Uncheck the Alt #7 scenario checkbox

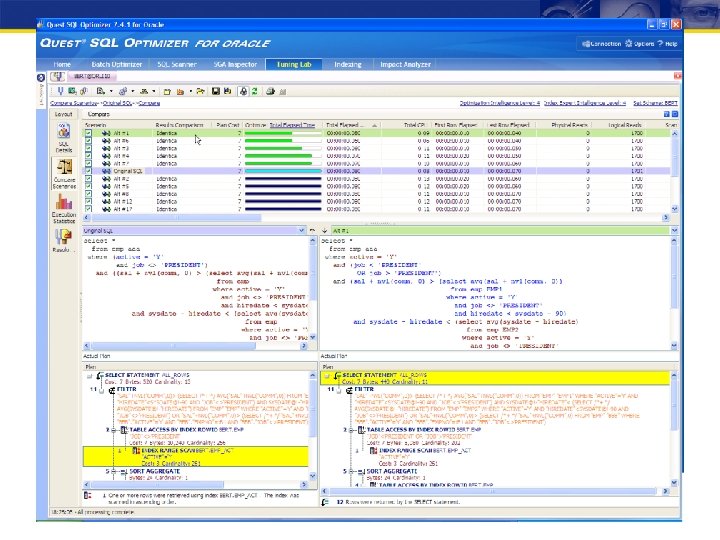tap(88, 163)
